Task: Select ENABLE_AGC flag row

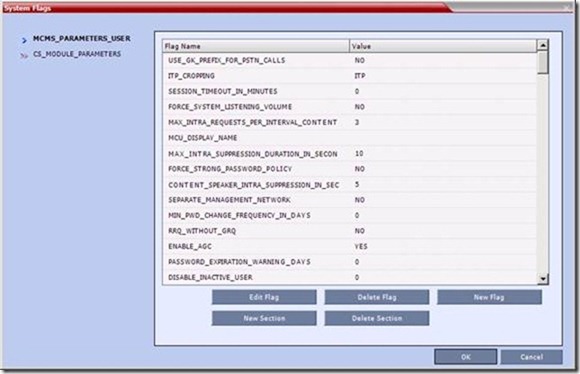Action: tap(350, 246)
